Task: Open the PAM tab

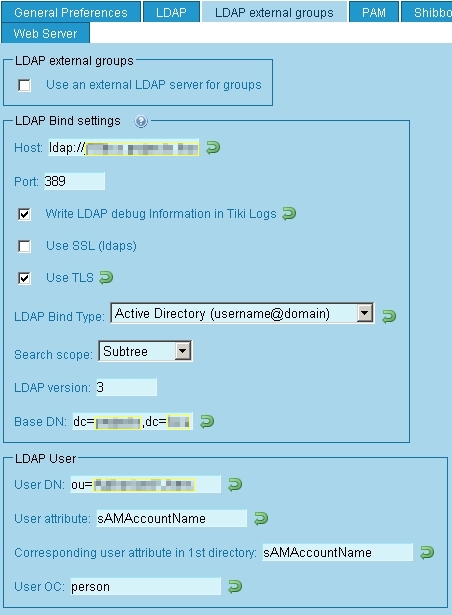Action: point(374,12)
